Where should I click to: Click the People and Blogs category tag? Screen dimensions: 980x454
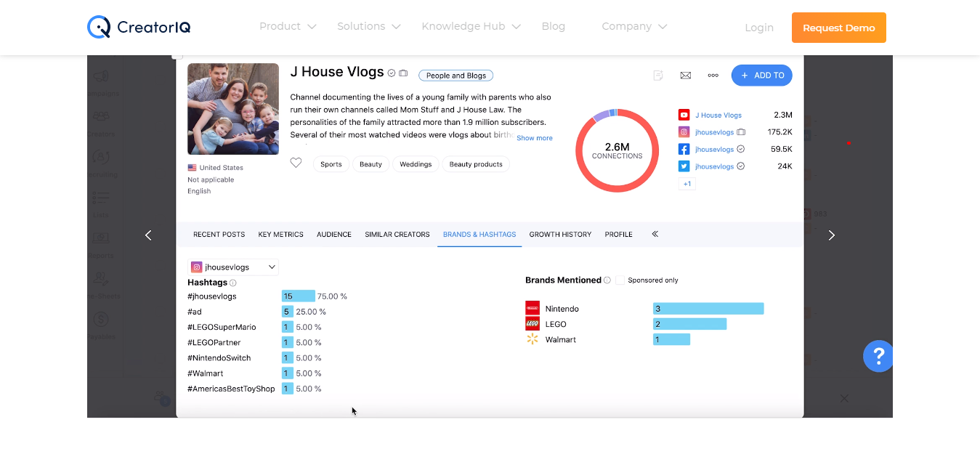[456, 76]
